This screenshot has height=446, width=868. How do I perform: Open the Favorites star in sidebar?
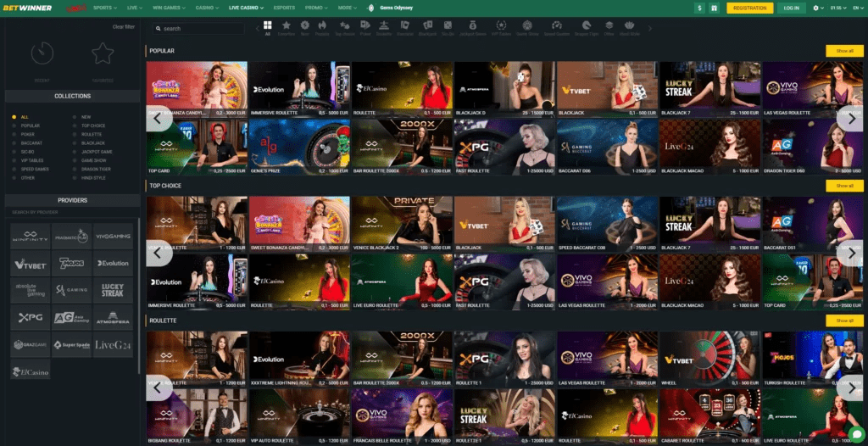click(103, 54)
